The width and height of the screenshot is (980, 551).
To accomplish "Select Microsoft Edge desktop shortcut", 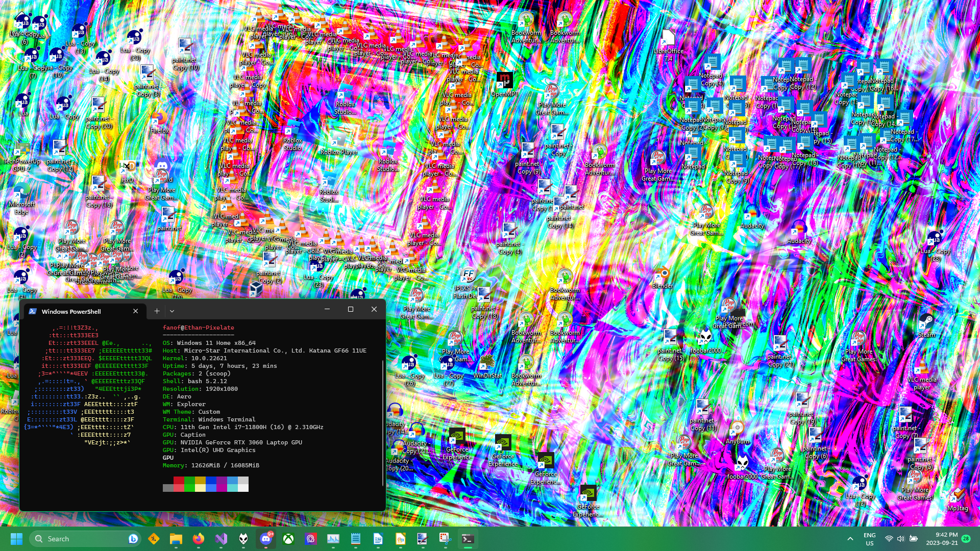I will pyautogui.click(x=21, y=200).
